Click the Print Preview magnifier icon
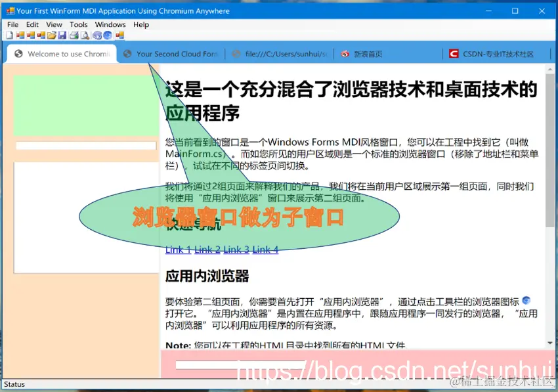Screen dimensions: 558x392 pyautogui.click(x=85, y=35)
